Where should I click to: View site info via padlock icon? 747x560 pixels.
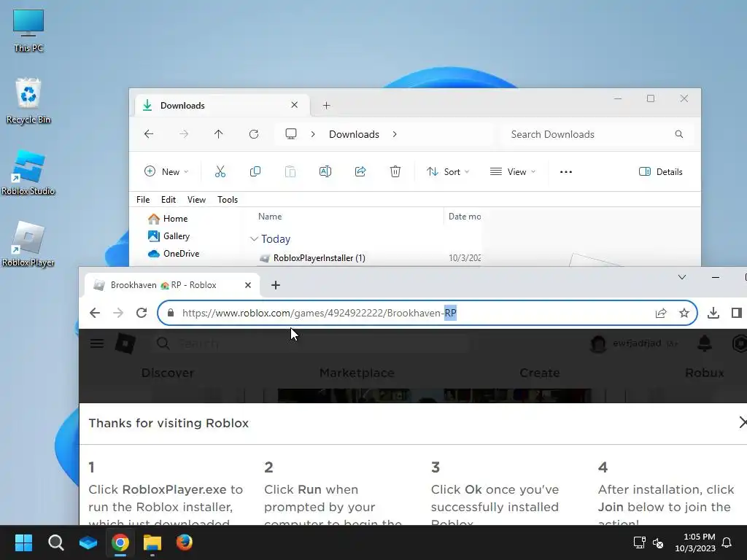(x=171, y=313)
